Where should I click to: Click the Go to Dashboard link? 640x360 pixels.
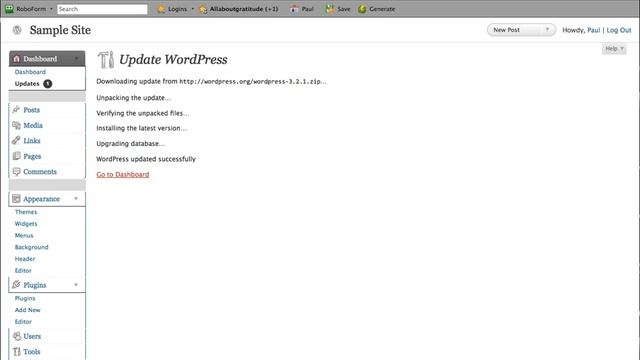click(x=123, y=174)
